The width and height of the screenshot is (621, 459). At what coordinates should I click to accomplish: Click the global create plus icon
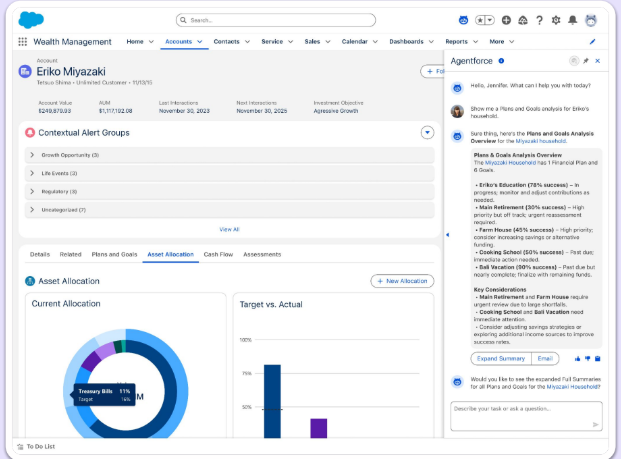(508, 20)
